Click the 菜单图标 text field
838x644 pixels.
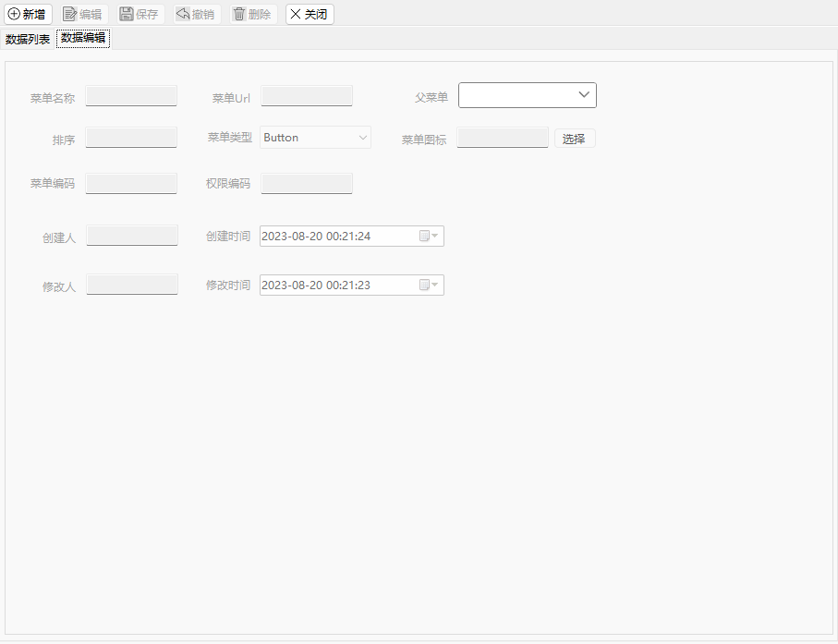pos(503,138)
